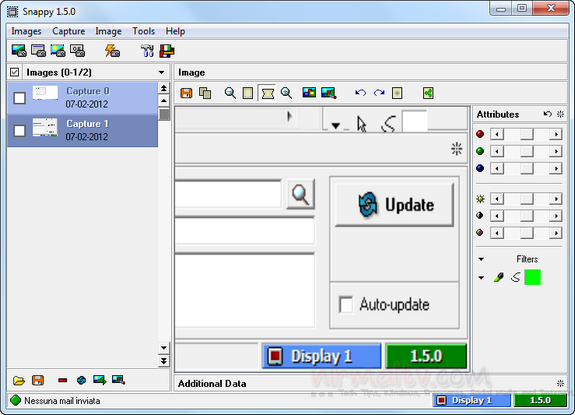
Task: Click the save floppy icon in Image toolbar
Action: click(186, 93)
